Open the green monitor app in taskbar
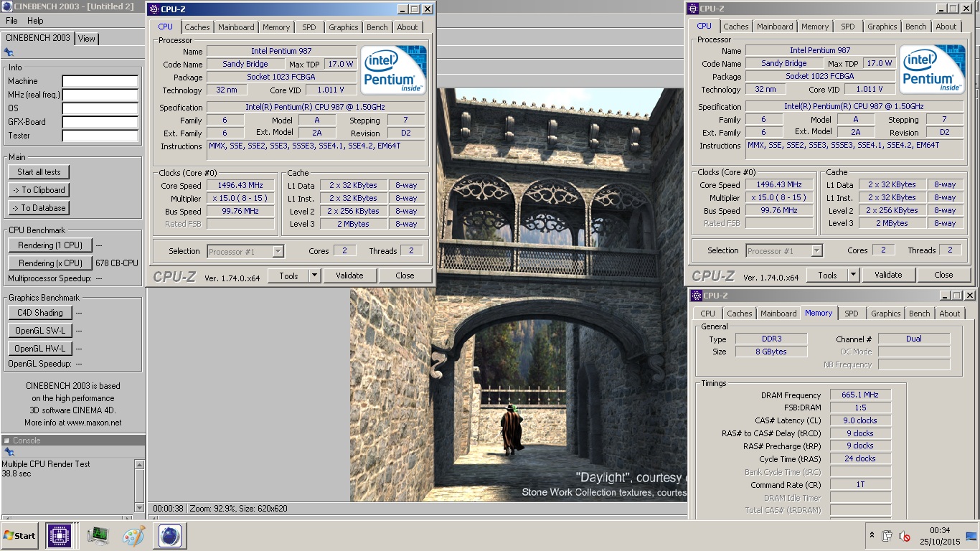 [x=98, y=536]
